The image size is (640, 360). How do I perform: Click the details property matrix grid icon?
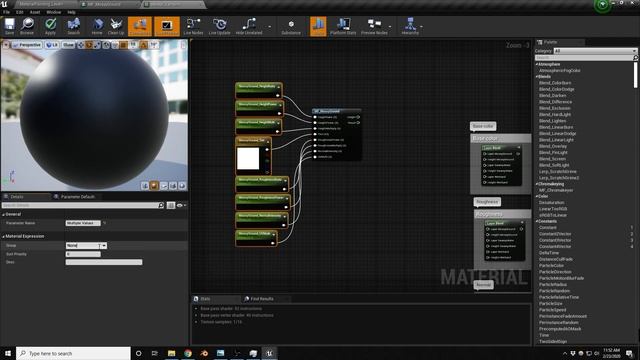click(x=171, y=205)
